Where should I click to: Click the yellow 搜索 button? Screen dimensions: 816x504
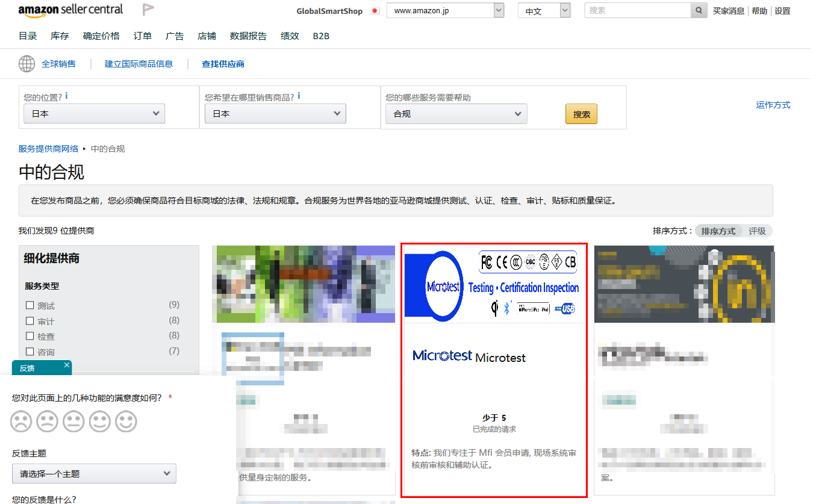581,114
